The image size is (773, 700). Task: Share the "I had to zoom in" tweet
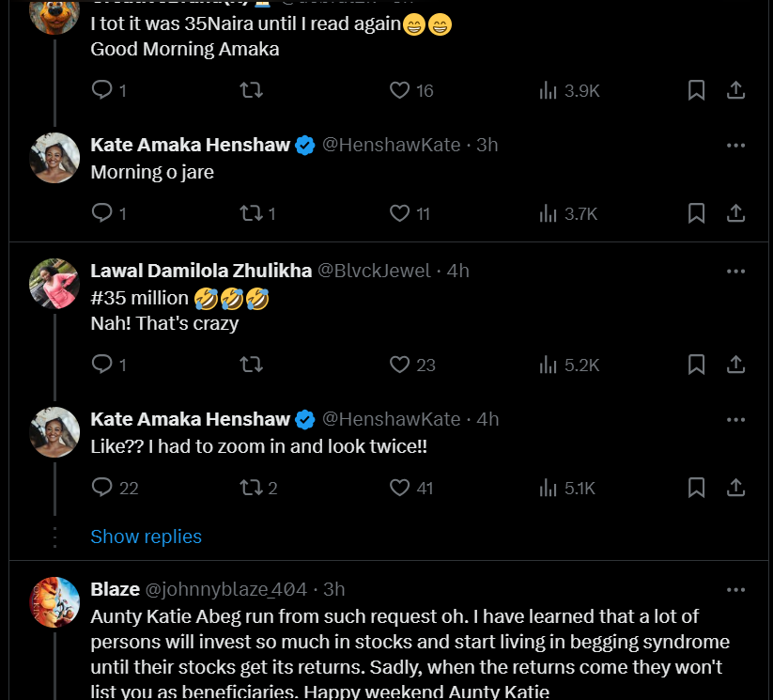[x=735, y=488]
